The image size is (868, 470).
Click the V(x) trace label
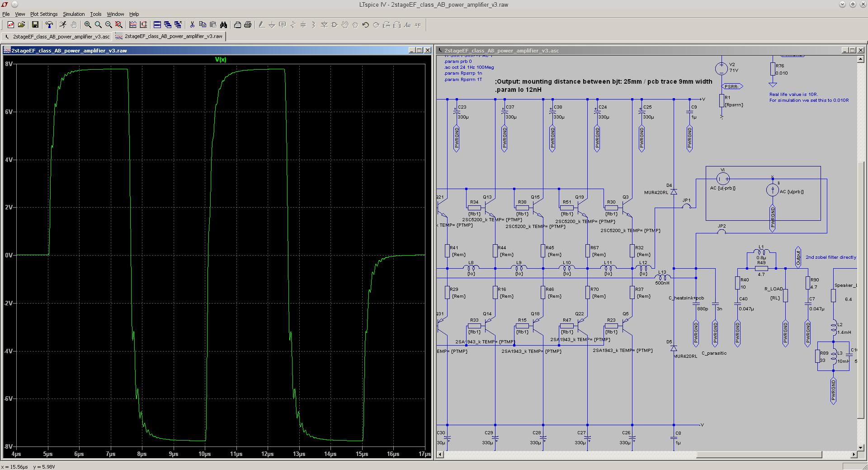pyautogui.click(x=221, y=60)
